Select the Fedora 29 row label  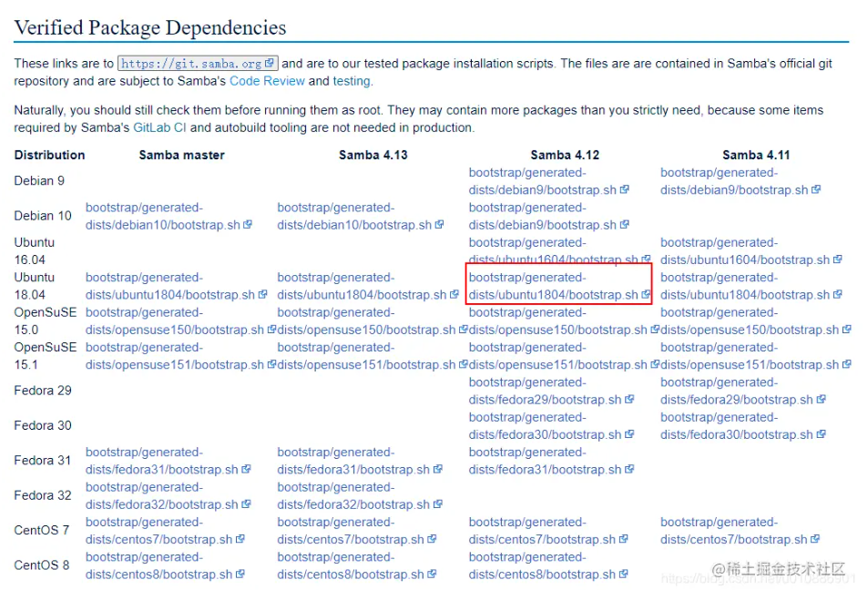[43, 391]
